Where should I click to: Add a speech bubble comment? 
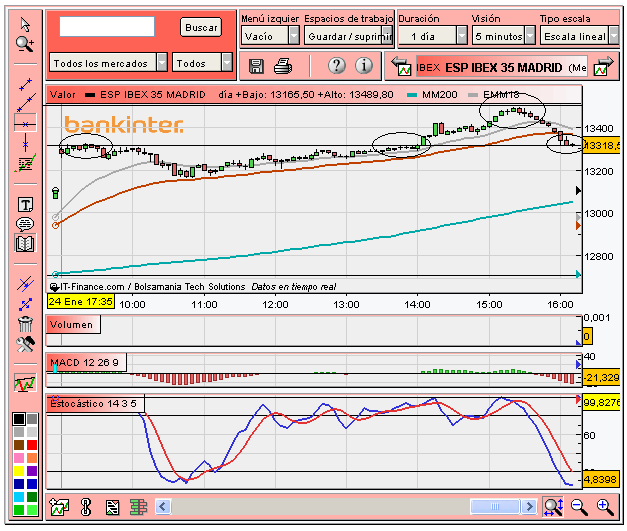(25, 224)
